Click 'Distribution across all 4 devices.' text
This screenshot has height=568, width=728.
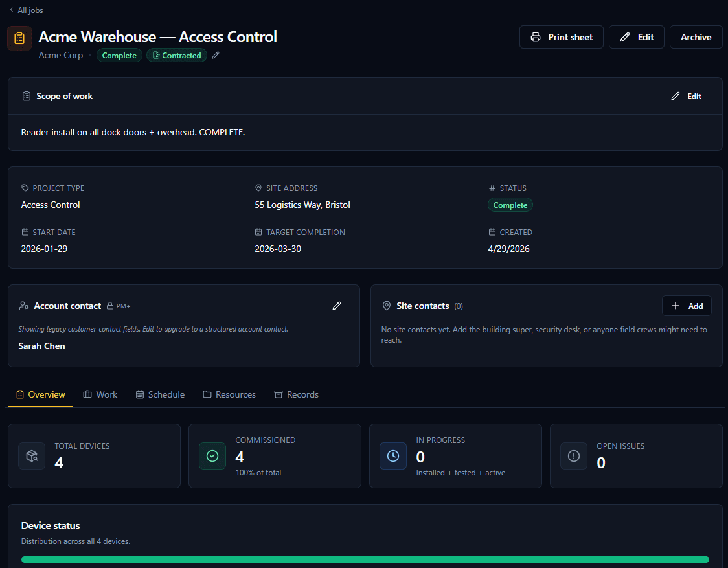[x=76, y=541]
